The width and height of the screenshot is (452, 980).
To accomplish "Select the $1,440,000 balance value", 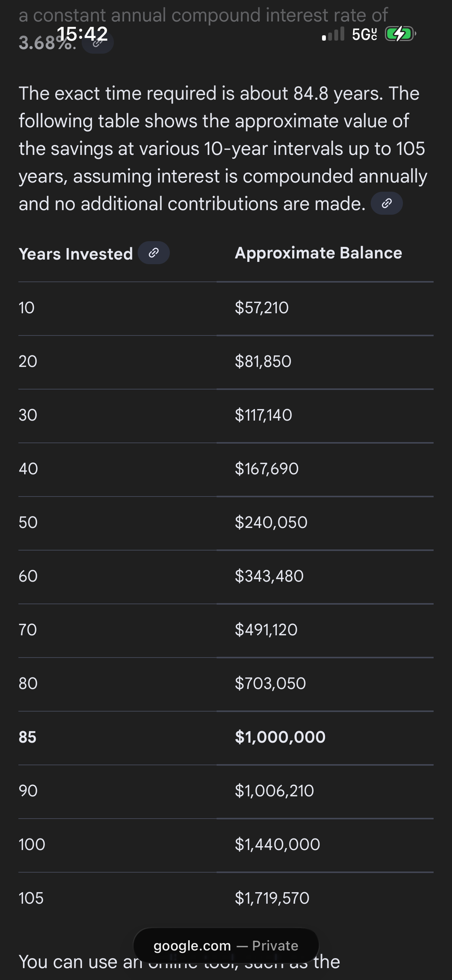I will coord(277,844).
